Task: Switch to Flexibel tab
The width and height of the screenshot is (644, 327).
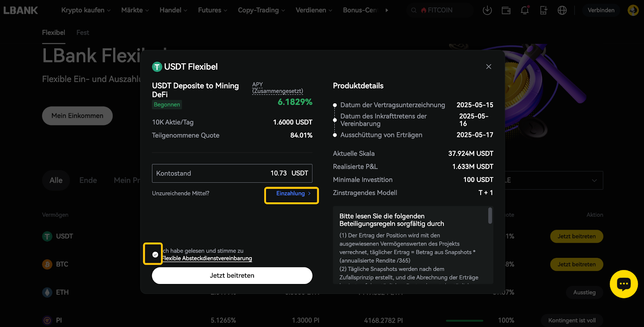Action: [54, 33]
